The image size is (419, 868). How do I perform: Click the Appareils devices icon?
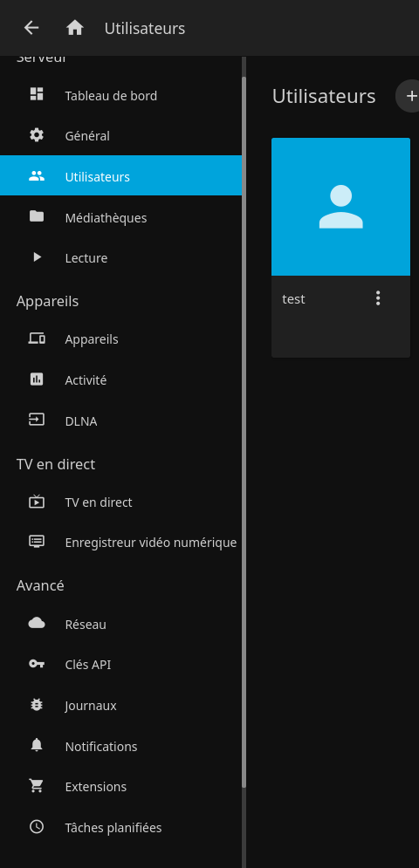37,338
